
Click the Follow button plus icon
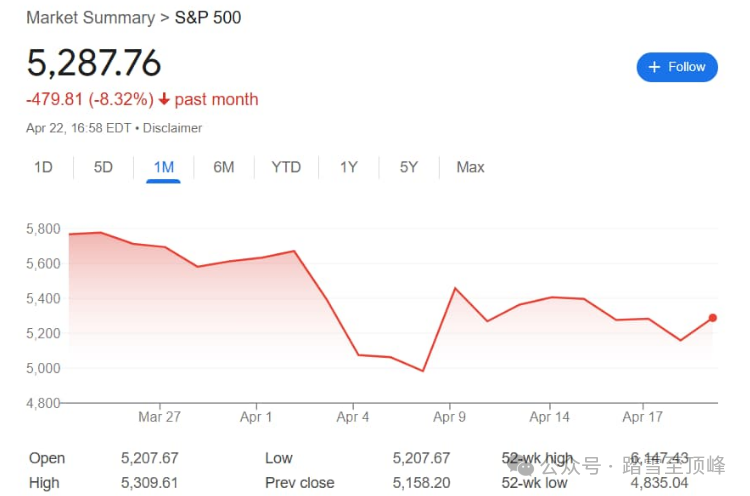tap(655, 67)
